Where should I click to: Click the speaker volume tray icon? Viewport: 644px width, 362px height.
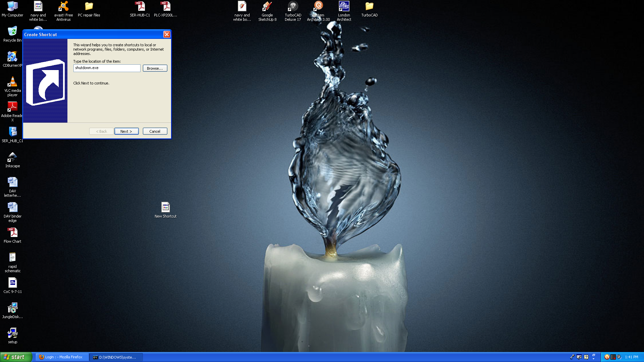619,357
